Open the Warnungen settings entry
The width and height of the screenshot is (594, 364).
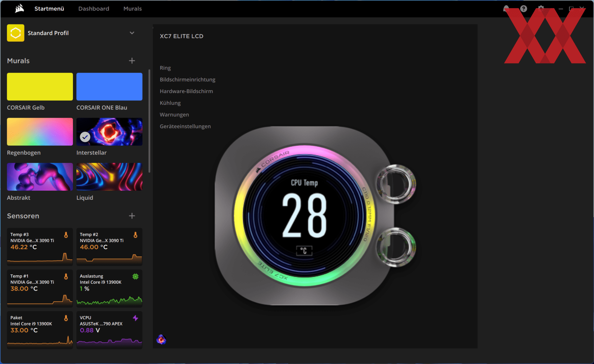tap(174, 115)
